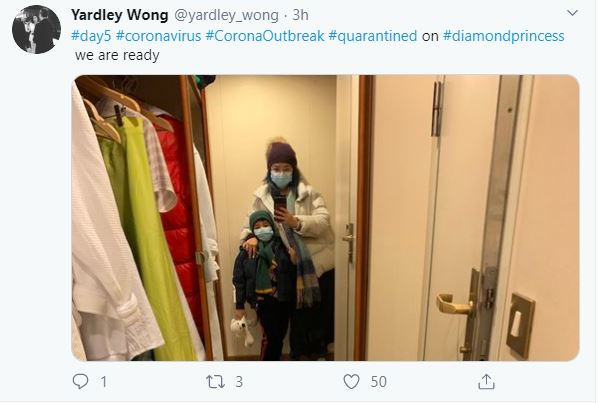
Task: Click the like count 50
Action: [x=379, y=382]
